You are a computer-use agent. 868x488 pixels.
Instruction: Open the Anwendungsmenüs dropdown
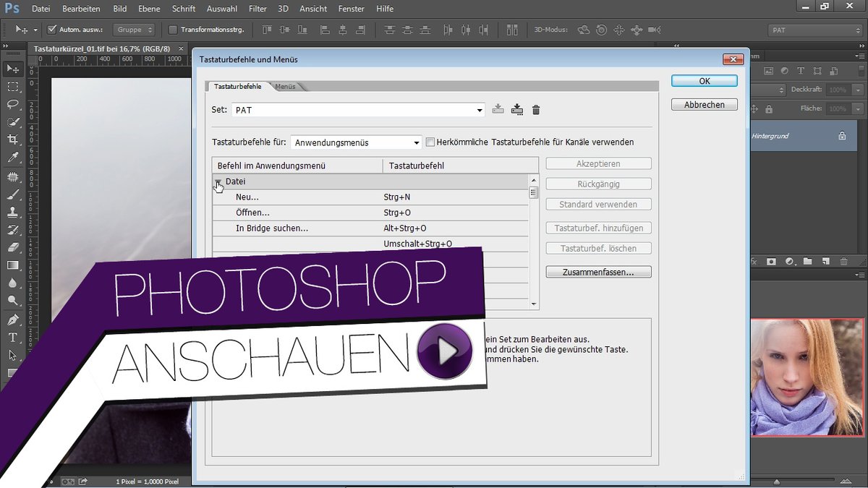point(417,142)
